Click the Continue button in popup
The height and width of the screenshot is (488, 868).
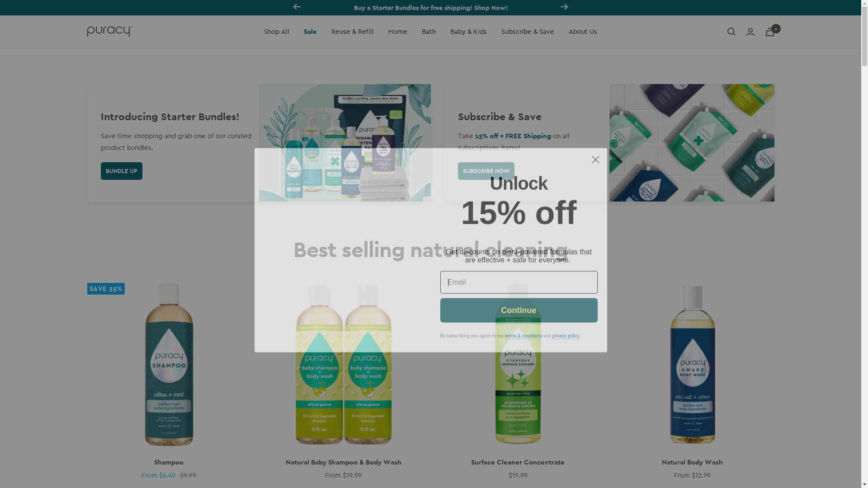[x=519, y=310]
